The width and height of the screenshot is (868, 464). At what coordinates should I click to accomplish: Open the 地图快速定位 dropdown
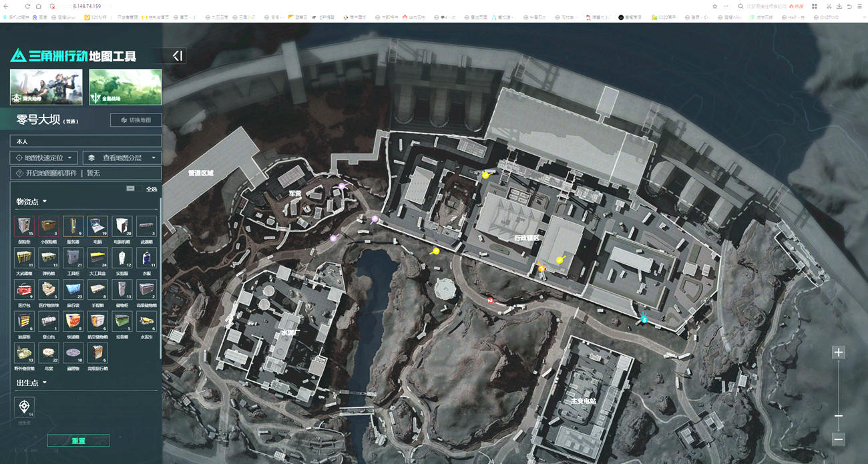coord(43,158)
